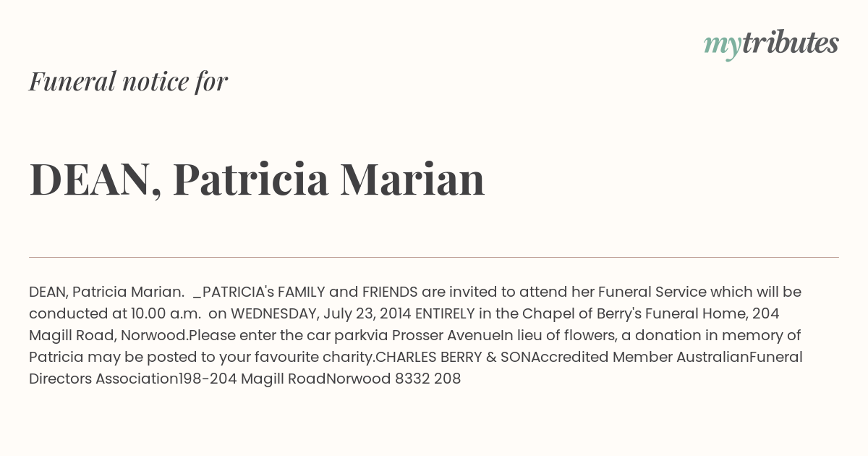
Task: Click 'Funeral Service' words in paragraph
Action: 652,292
